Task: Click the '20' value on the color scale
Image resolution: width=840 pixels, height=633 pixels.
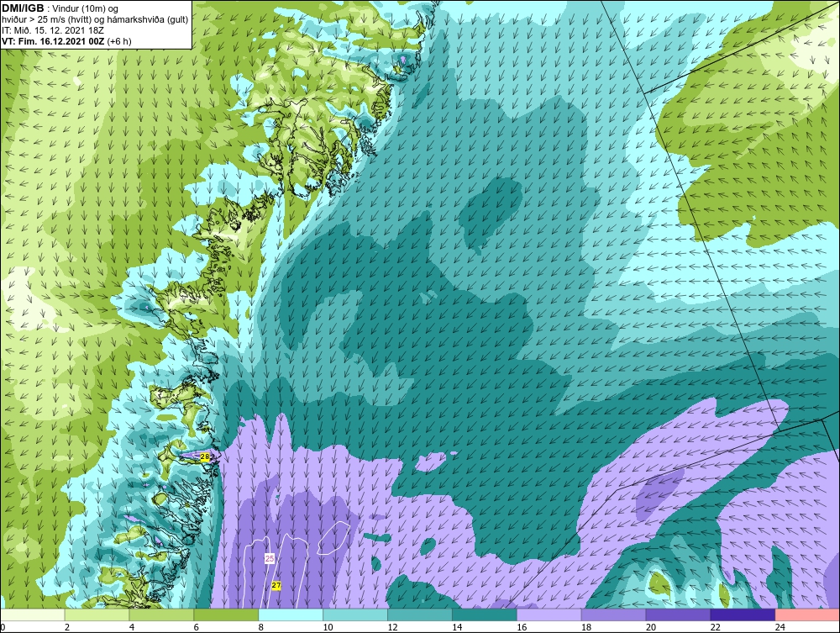Action: (x=651, y=627)
